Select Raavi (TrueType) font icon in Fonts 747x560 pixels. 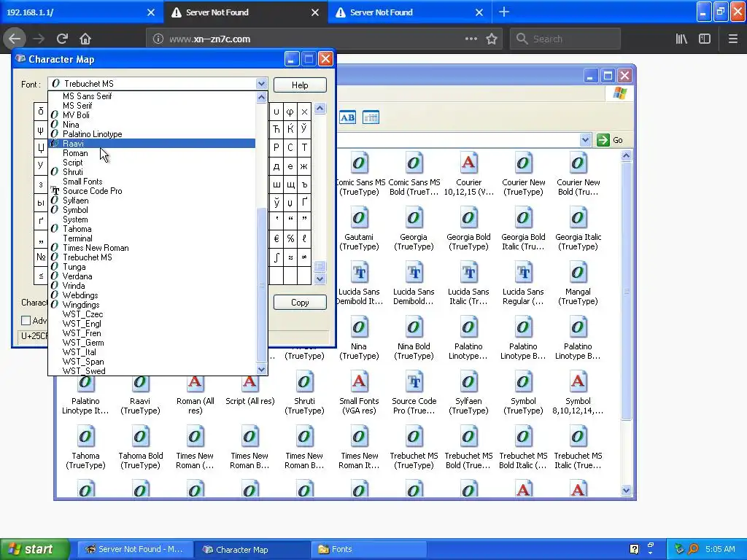tap(140, 393)
